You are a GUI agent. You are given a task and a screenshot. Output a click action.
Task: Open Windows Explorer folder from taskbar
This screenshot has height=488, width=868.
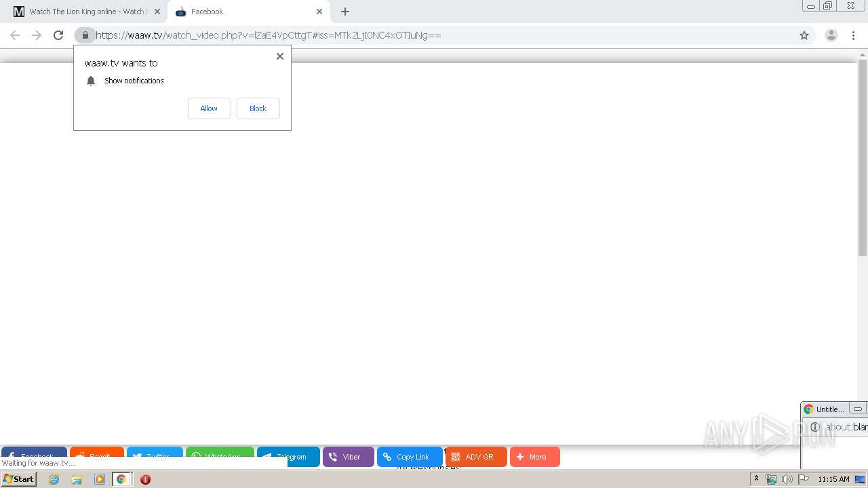click(x=77, y=479)
